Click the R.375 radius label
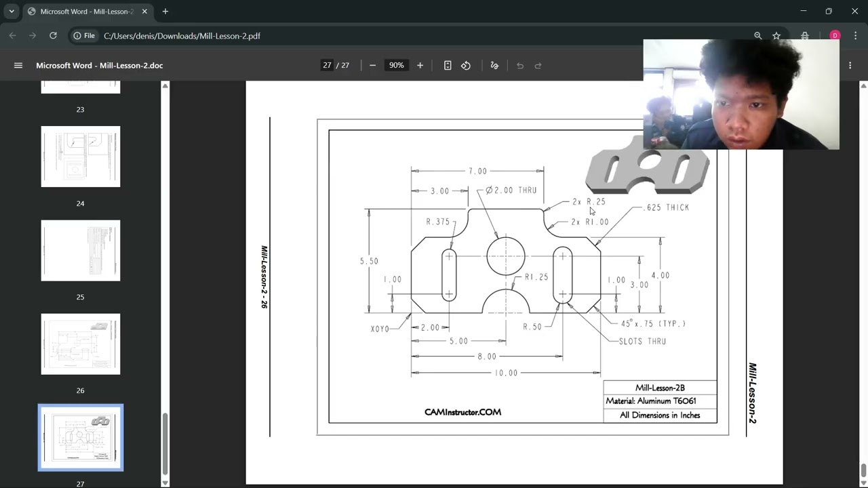The width and height of the screenshot is (868, 488). pyautogui.click(x=438, y=222)
